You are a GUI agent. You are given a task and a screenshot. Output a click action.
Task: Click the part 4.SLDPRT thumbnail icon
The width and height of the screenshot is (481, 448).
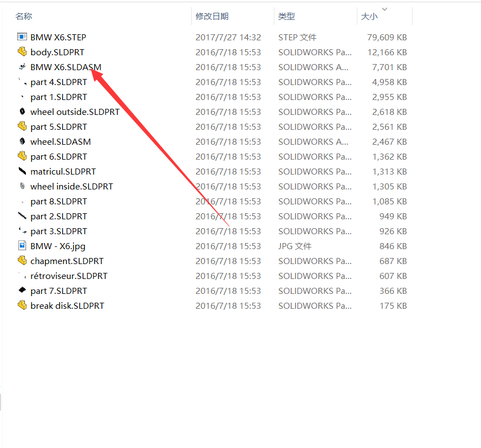tap(22, 82)
